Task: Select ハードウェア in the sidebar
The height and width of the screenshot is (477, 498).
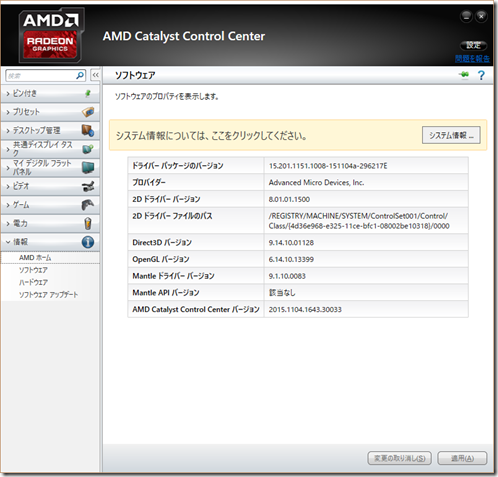Action: click(x=33, y=282)
